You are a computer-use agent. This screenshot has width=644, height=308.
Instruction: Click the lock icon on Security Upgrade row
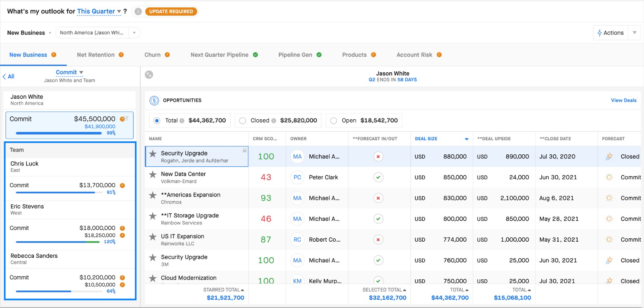pos(244,150)
